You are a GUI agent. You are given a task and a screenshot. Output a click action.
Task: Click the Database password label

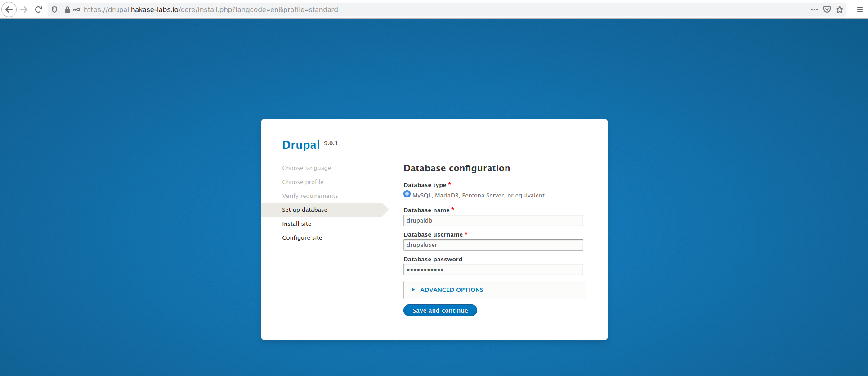point(433,259)
